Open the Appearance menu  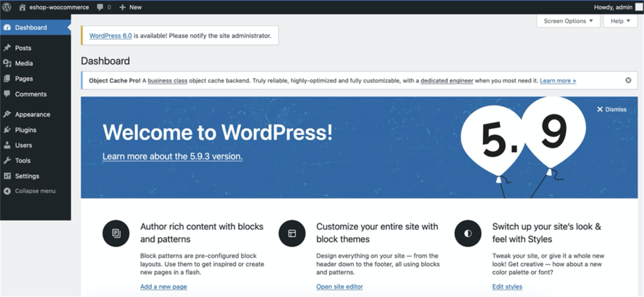(x=35, y=115)
